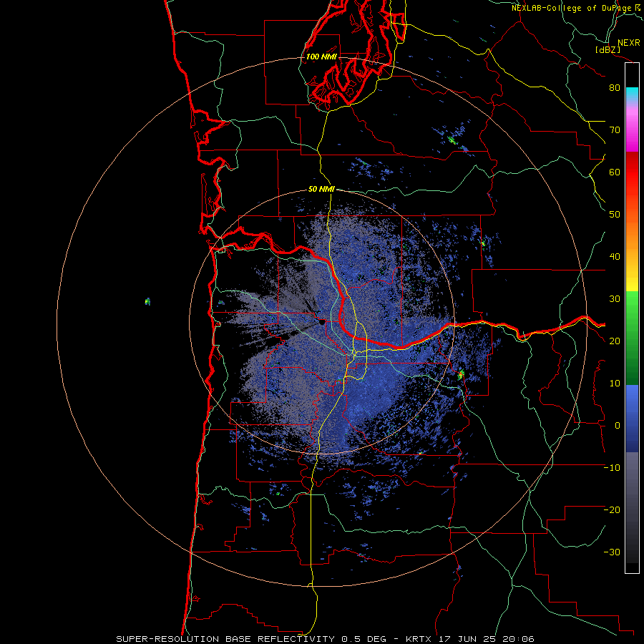644x644 pixels.
Task: Click the "50 NMI" range ring label
Action: click(x=321, y=190)
